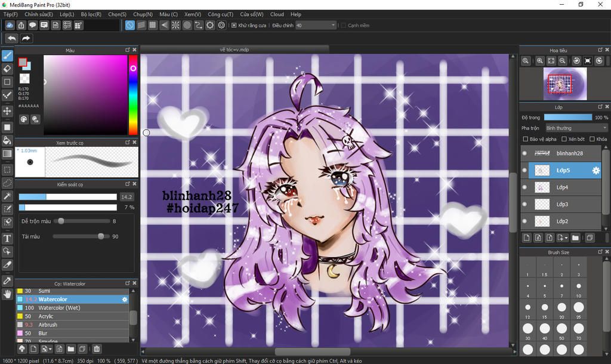
Task: Zoom in within the Navigator panel
Action: 539,61
